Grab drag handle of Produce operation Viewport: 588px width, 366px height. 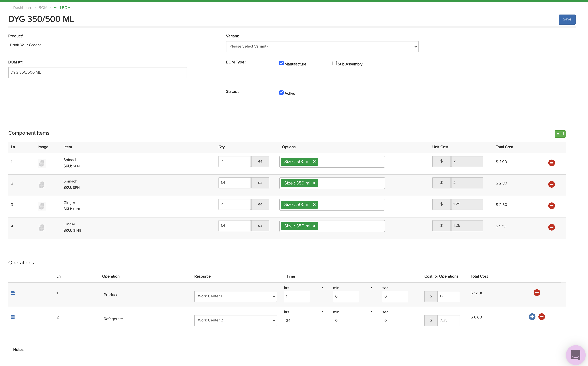[13, 293]
